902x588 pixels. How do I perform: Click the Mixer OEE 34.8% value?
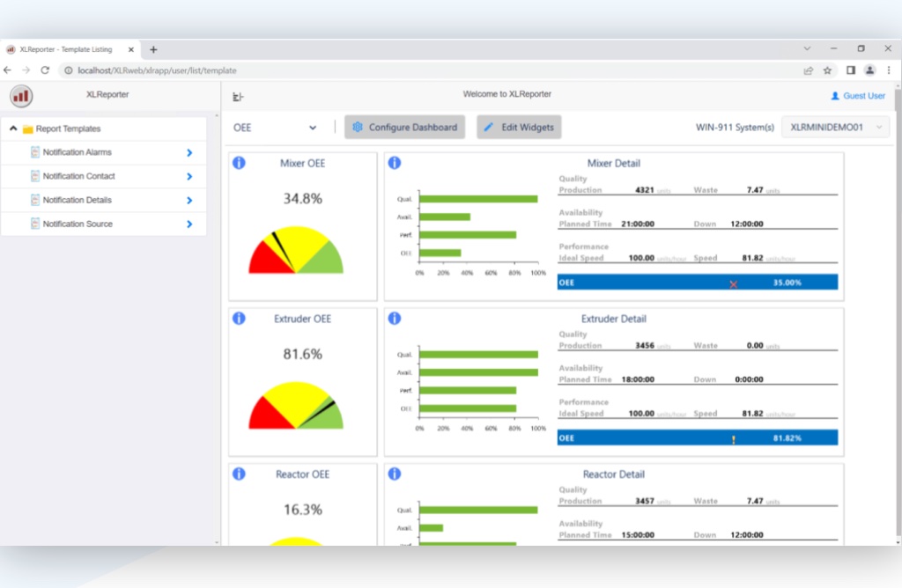click(x=303, y=199)
